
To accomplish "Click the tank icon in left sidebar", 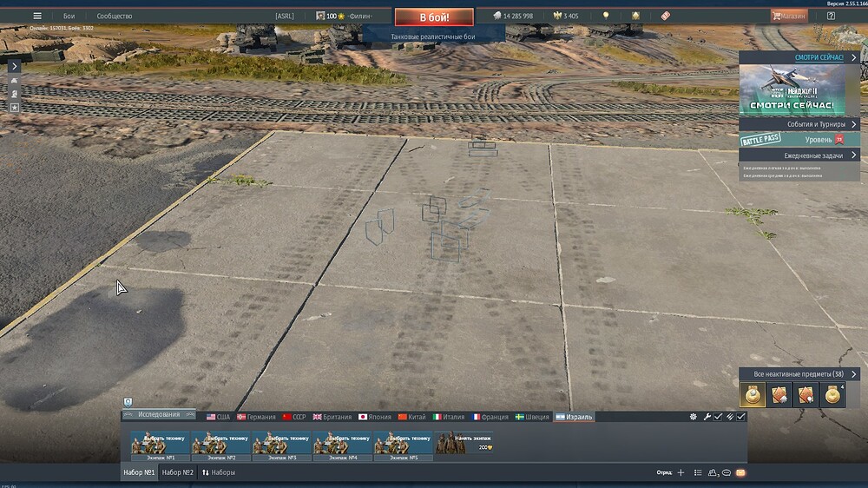I will [x=15, y=81].
